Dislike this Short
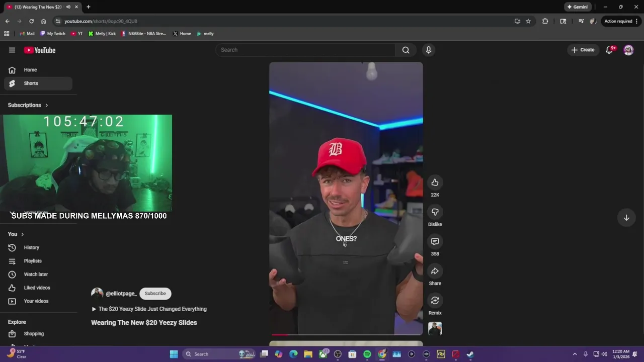 pos(435,212)
